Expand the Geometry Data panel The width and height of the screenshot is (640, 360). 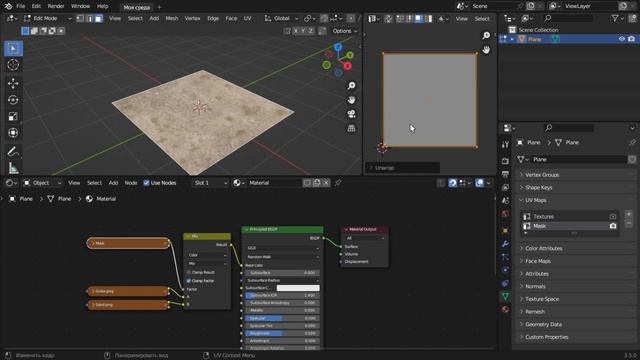pyautogui.click(x=543, y=324)
